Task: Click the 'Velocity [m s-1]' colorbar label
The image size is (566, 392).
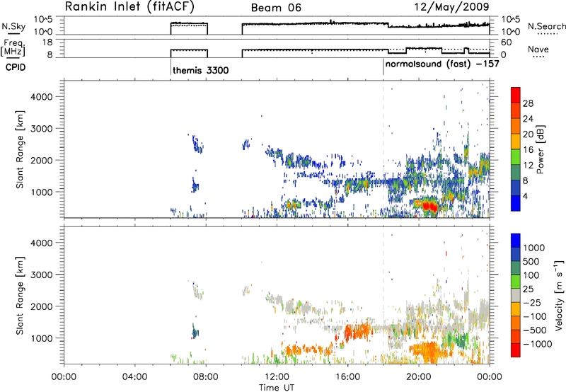Action: [x=559, y=295]
